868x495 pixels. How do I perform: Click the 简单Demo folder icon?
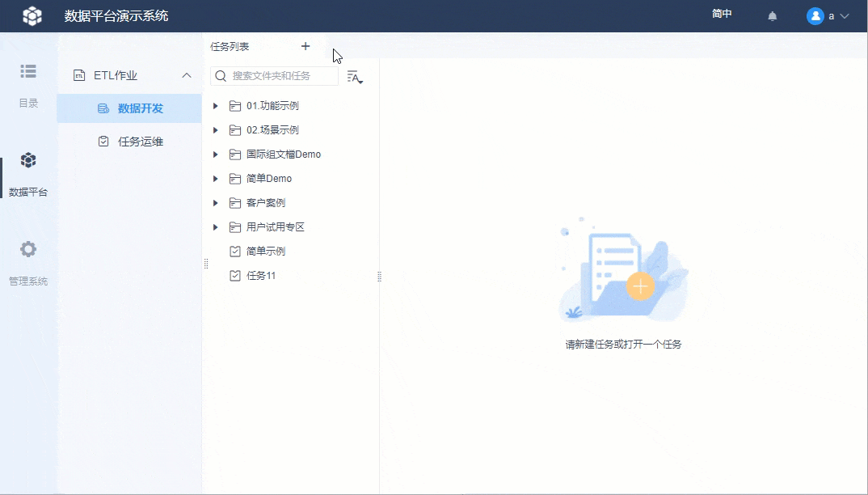(x=235, y=179)
